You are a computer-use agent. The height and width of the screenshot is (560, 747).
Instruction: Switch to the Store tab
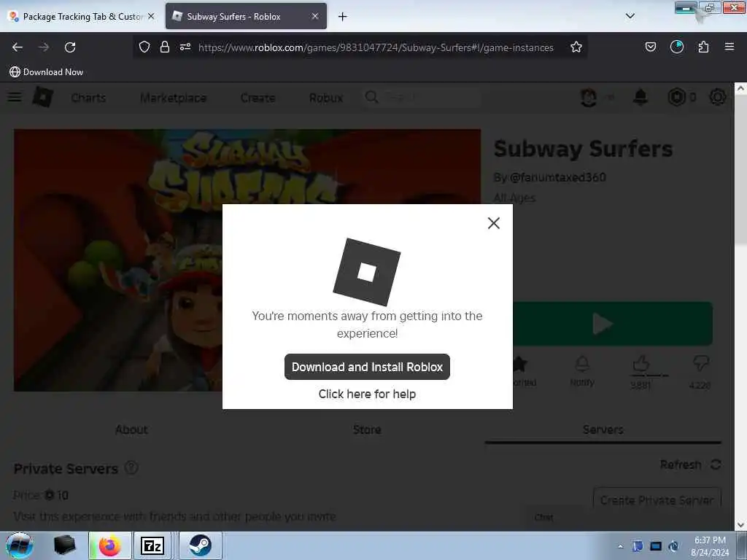(x=367, y=429)
